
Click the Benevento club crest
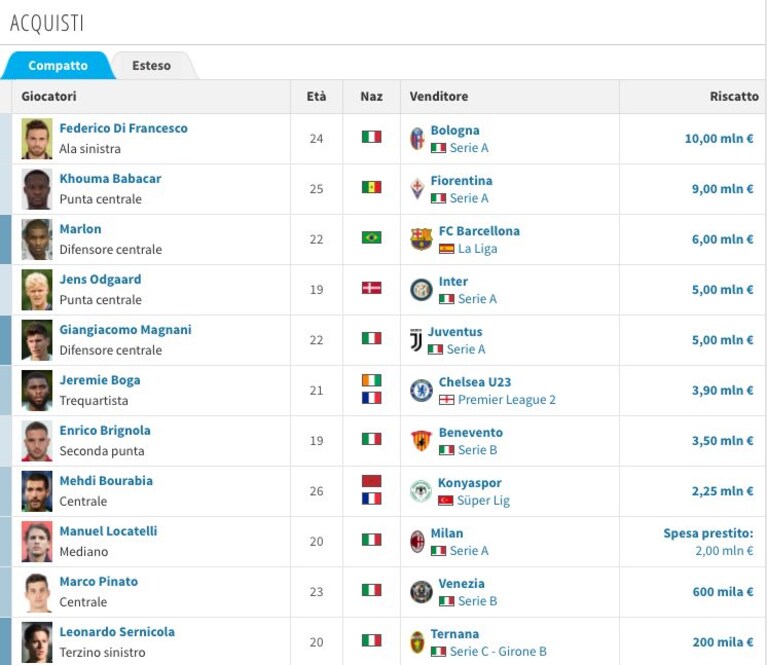tap(421, 441)
